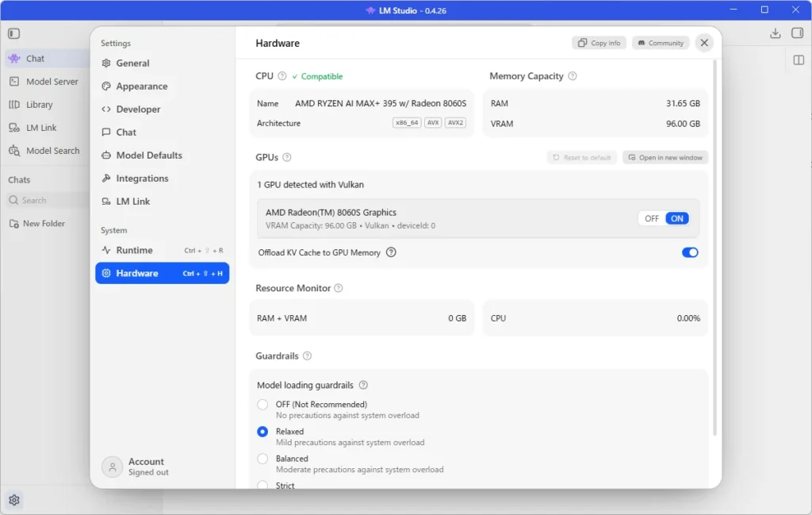Image resolution: width=812 pixels, height=515 pixels.
Task: Toggle the left sidebar panel icon
Action: pyautogui.click(x=14, y=33)
